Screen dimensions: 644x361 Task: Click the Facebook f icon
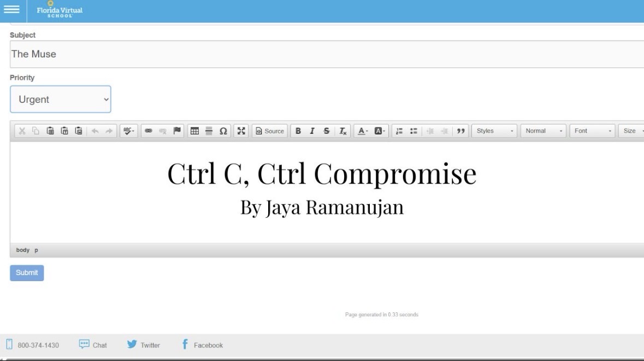tap(185, 343)
